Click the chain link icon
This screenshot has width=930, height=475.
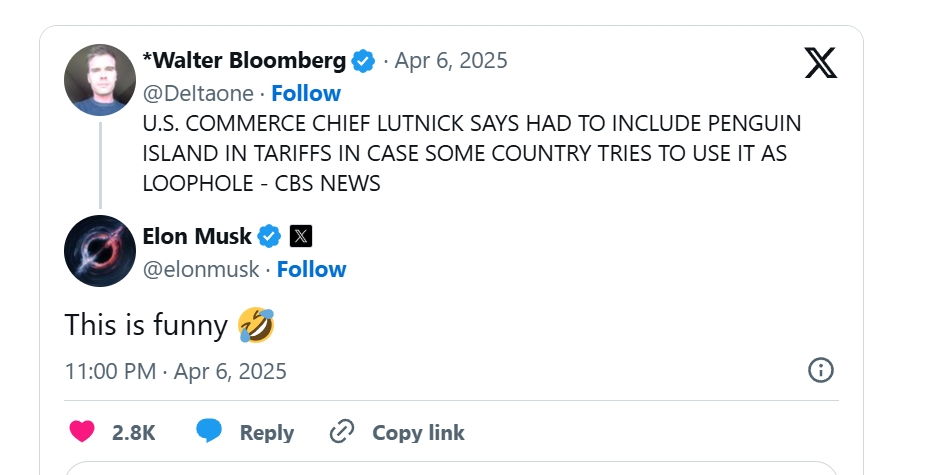pyautogui.click(x=342, y=432)
